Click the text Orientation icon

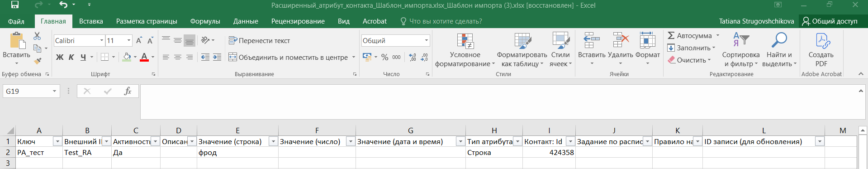(x=205, y=40)
